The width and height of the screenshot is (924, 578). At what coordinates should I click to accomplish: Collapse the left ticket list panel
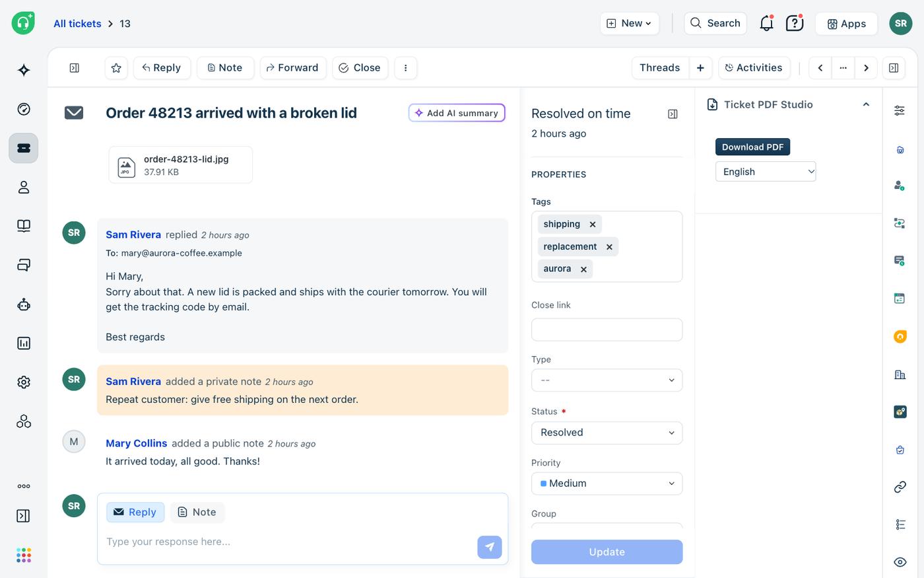point(75,68)
